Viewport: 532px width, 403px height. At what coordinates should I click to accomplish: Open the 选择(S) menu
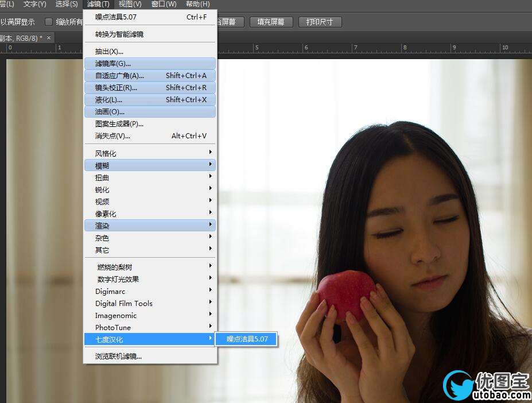pyautogui.click(x=67, y=4)
